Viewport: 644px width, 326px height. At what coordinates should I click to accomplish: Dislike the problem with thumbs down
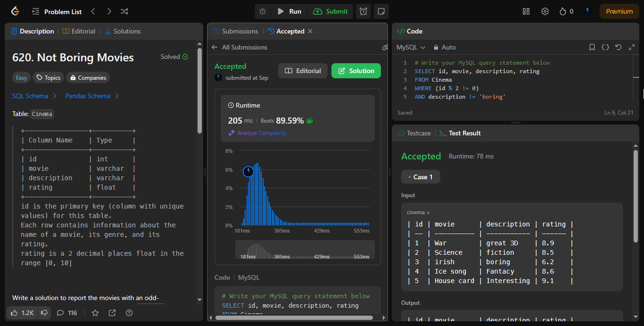[45, 313]
